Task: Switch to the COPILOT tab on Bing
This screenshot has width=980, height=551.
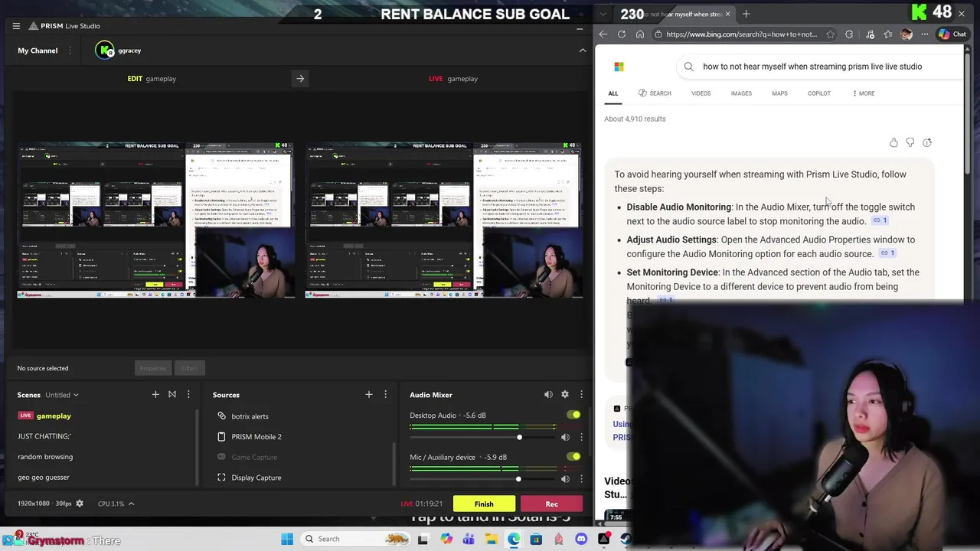Action: (x=819, y=93)
